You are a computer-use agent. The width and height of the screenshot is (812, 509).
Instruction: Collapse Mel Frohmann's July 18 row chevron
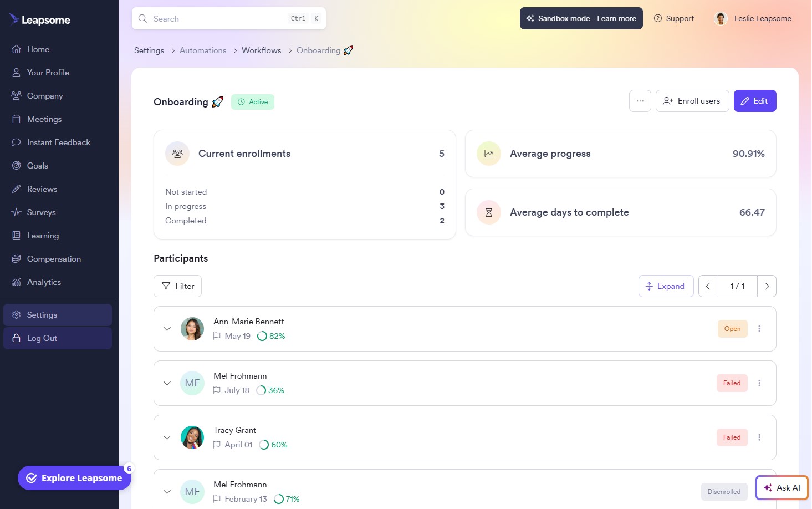click(x=167, y=383)
